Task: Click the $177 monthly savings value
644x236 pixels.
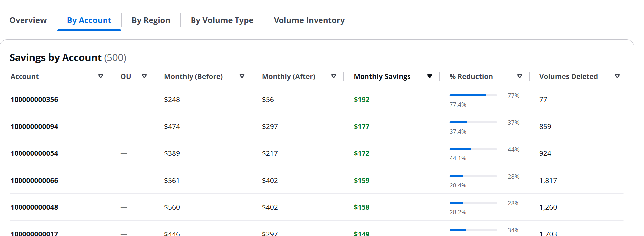Action: 362,126
